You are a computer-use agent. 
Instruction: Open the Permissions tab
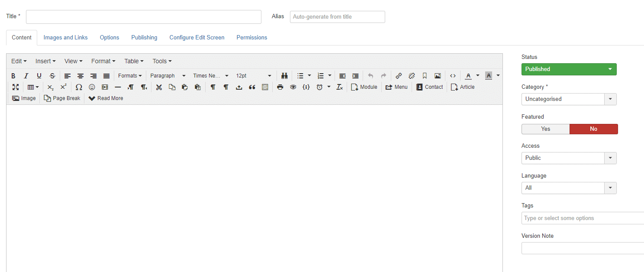[251, 37]
